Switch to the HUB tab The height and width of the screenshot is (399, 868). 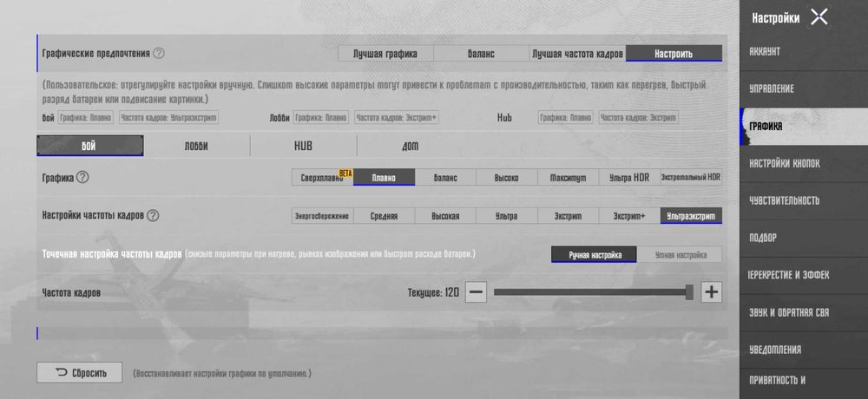[303, 146]
